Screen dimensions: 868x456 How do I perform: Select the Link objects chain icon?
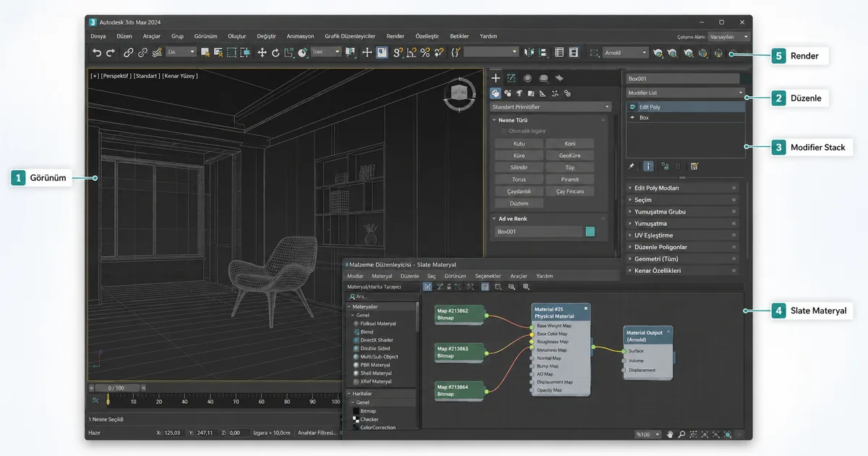click(129, 52)
